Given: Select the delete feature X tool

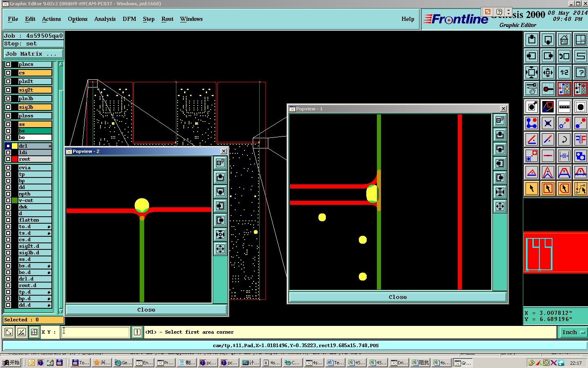Looking at the screenshot, I should pos(548,123).
